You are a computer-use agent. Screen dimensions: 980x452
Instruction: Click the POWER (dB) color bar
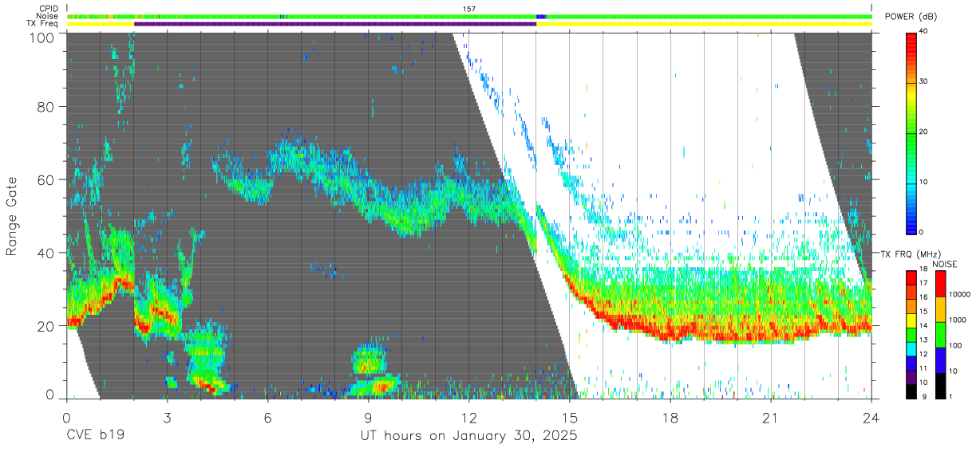[911, 132]
